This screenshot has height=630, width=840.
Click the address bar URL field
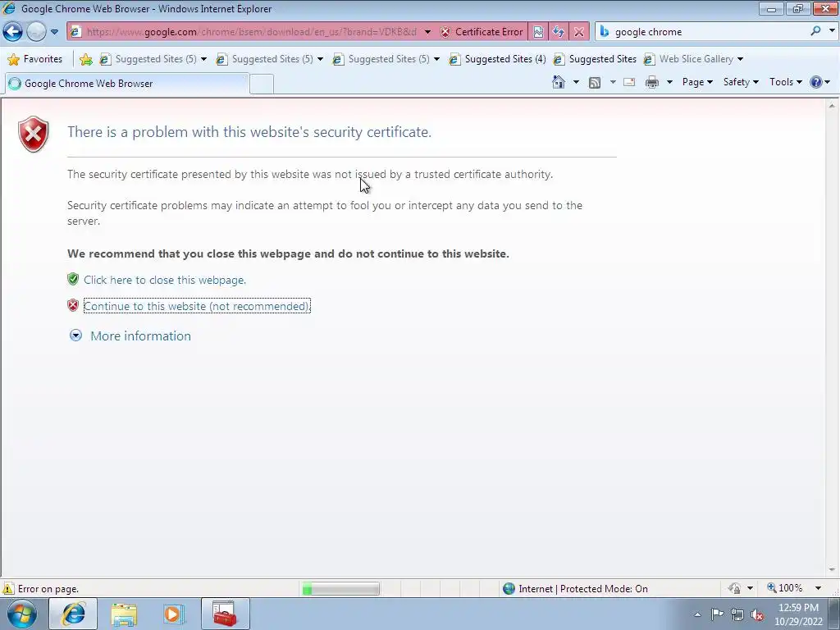251,32
